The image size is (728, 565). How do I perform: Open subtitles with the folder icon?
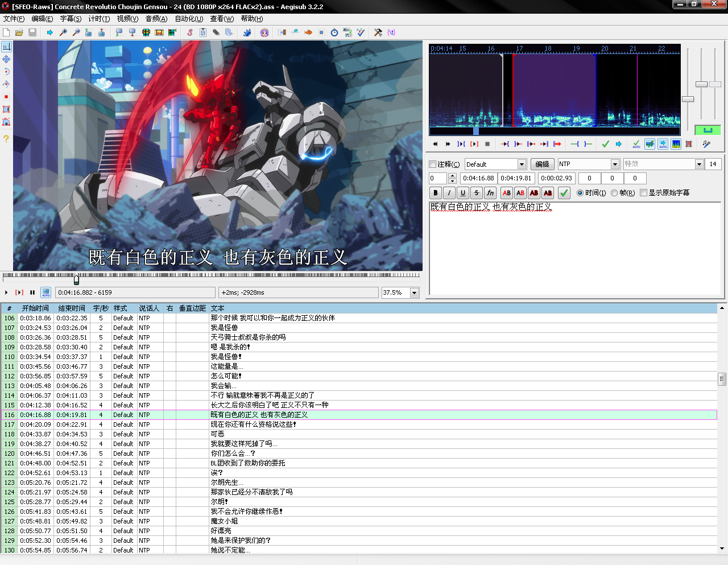(x=19, y=32)
